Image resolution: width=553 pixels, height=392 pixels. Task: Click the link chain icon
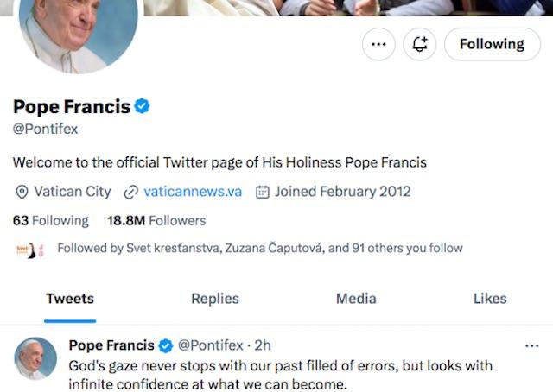point(131,192)
